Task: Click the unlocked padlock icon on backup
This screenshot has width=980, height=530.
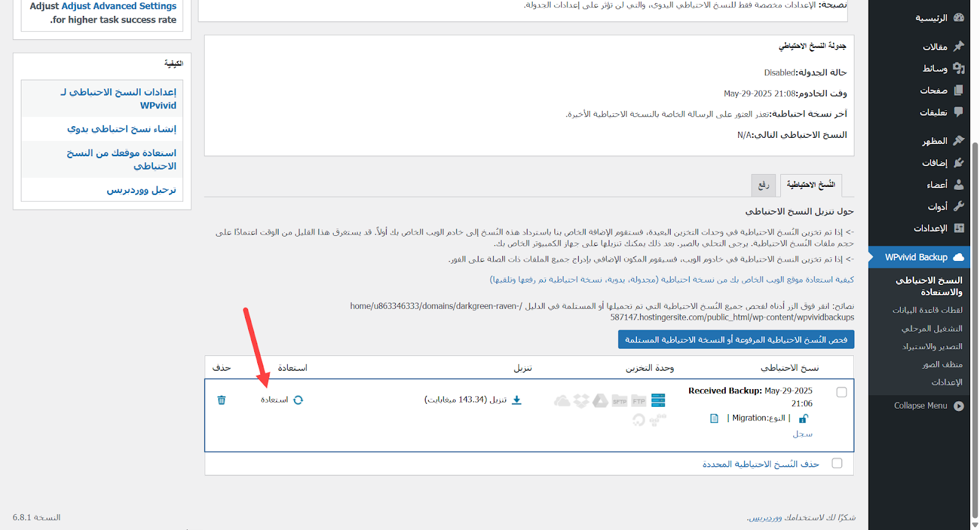Action: 804,418
